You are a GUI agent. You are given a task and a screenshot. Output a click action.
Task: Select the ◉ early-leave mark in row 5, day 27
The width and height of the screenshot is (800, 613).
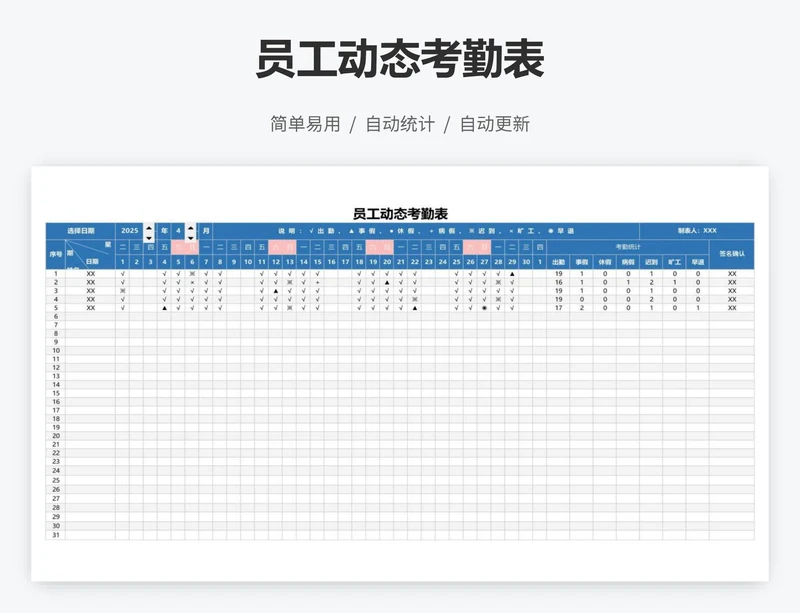484,308
